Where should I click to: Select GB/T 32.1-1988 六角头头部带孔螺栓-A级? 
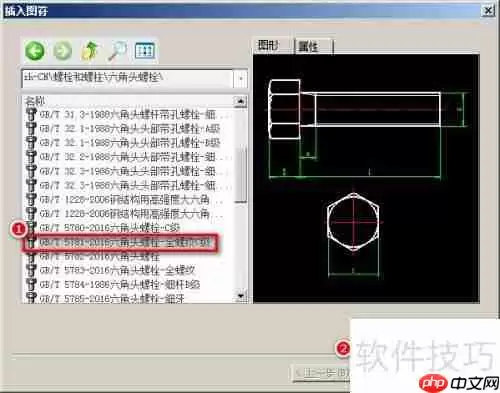point(130,128)
